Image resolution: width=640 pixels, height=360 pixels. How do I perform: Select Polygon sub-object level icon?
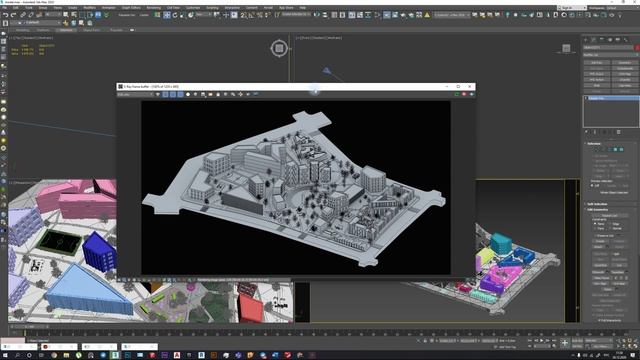[615, 150]
